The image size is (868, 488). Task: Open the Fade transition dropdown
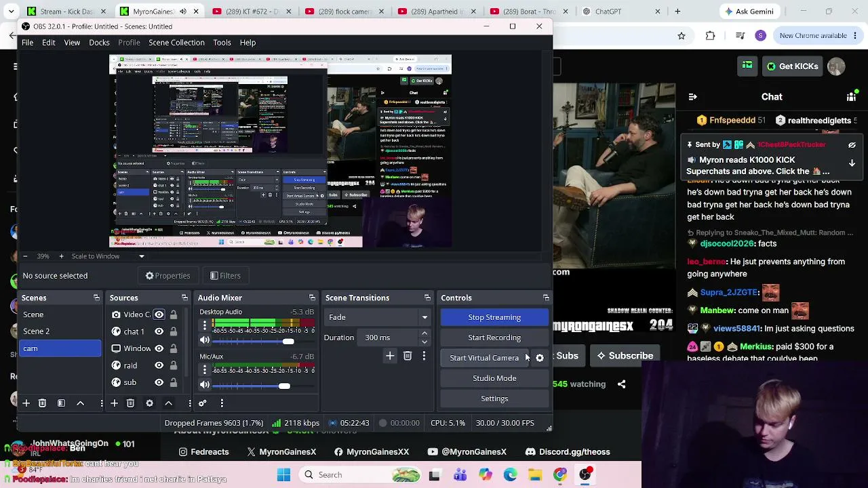[x=378, y=317]
